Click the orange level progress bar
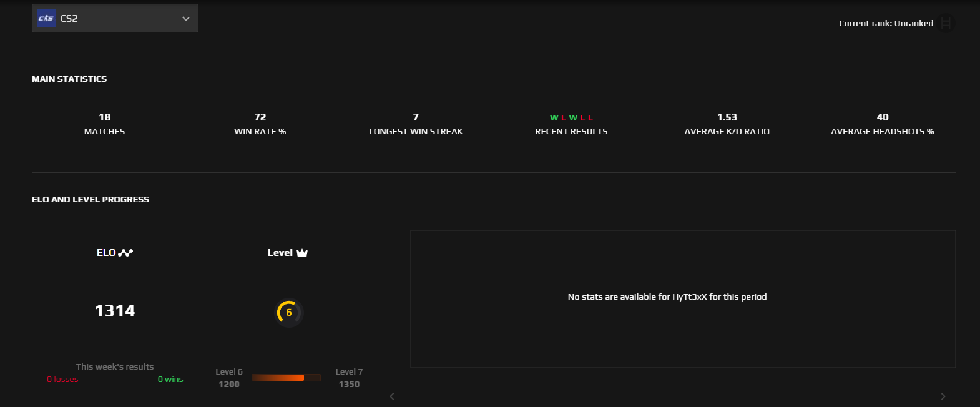 pyautogui.click(x=286, y=378)
